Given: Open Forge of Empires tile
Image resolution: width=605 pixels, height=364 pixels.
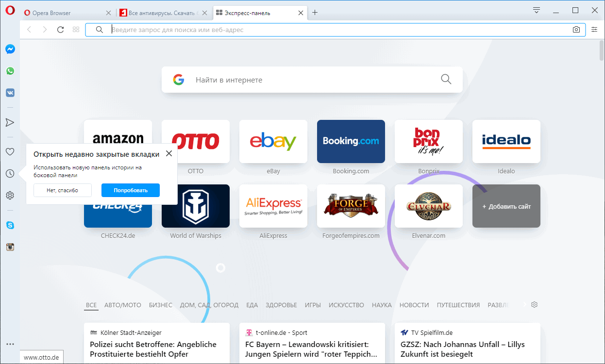Looking at the screenshot, I should 351,206.
